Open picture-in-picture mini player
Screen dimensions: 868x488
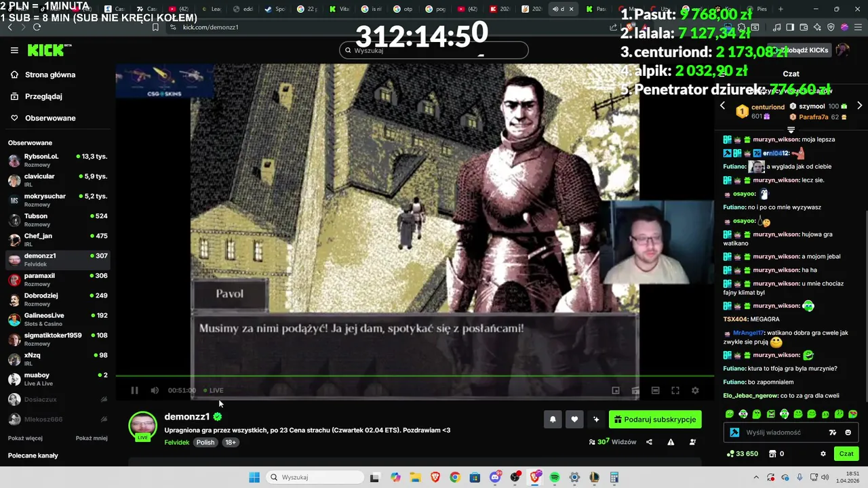(x=616, y=390)
